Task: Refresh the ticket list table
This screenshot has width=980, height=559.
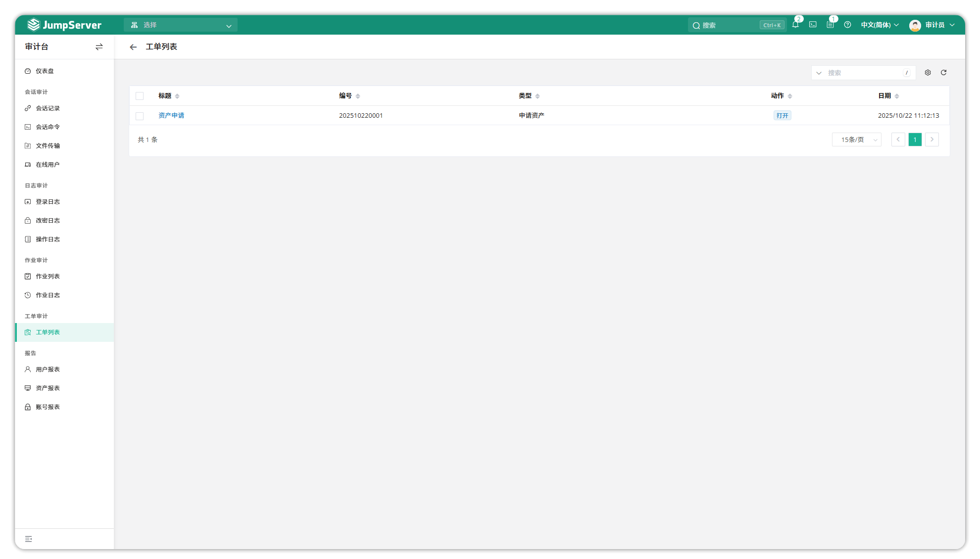Action: coord(943,73)
